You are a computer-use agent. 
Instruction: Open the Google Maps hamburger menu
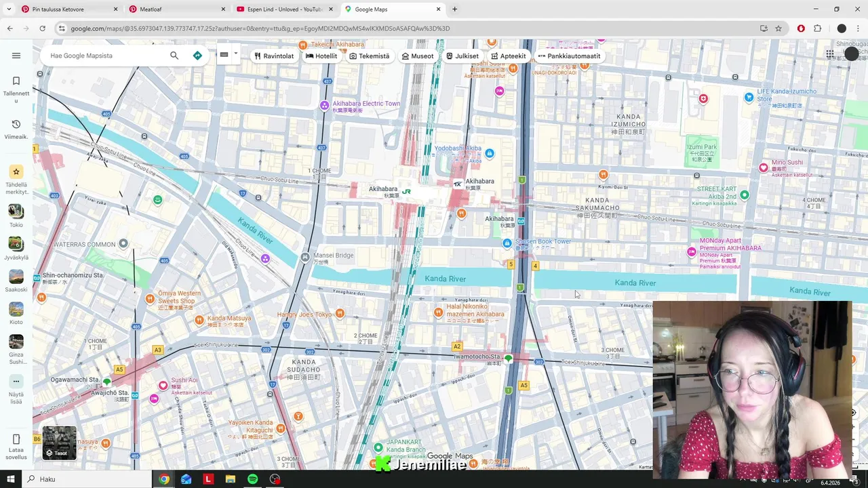[16, 56]
